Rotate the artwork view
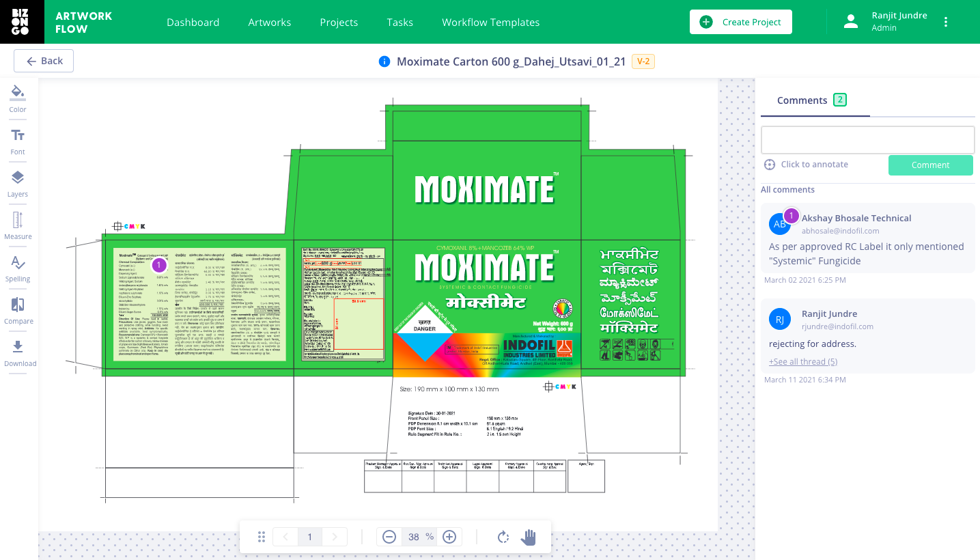 503,537
